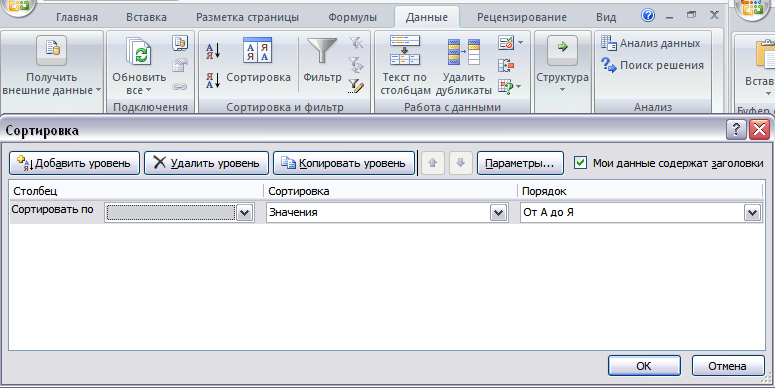The height and width of the screenshot is (388, 775).
Task: Sort ascending A to Я
Action: pos(213,50)
